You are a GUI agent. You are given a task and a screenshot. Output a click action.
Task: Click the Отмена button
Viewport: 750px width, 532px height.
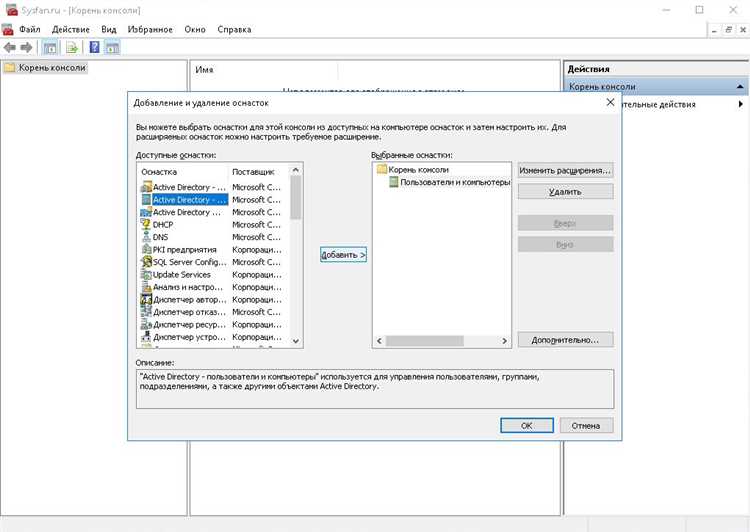586,425
